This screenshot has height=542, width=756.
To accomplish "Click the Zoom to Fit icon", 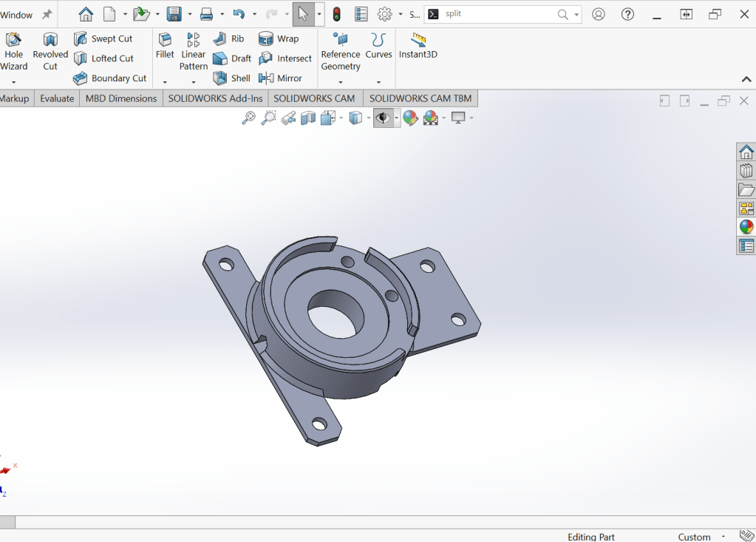I will 249,118.
